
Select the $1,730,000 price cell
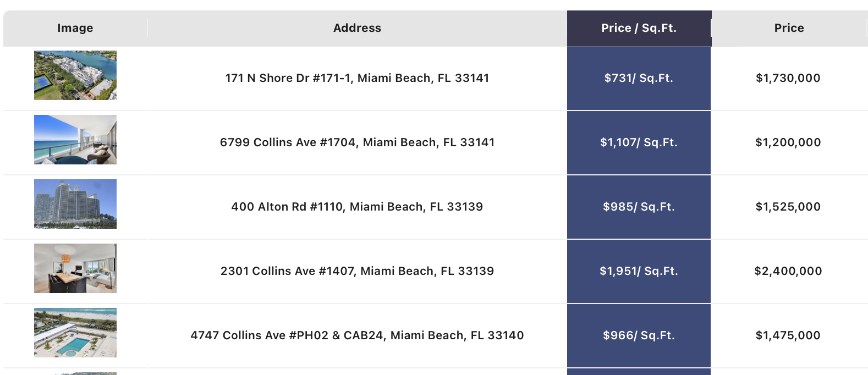pos(788,78)
